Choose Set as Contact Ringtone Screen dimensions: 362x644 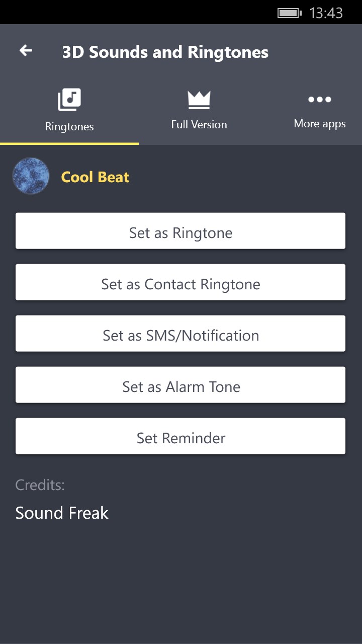pyautogui.click(x=180, y=284)
